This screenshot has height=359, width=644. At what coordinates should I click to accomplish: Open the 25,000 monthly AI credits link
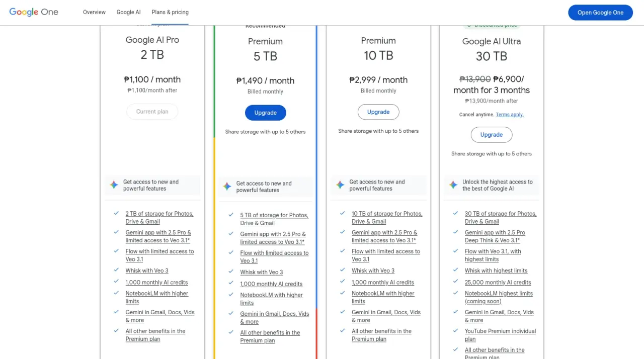pyautogui.click(x=498, y=282)
